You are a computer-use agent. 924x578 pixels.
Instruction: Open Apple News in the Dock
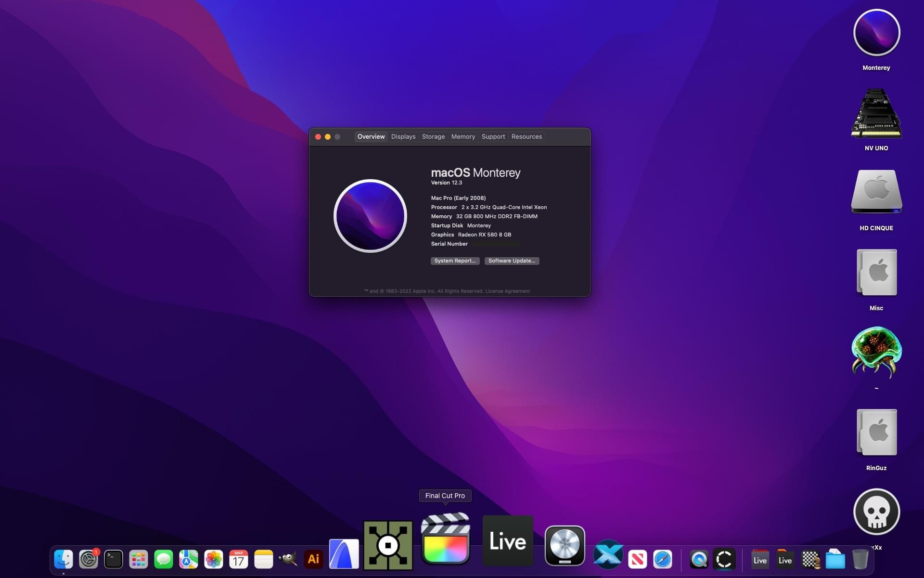pos(638,559)
